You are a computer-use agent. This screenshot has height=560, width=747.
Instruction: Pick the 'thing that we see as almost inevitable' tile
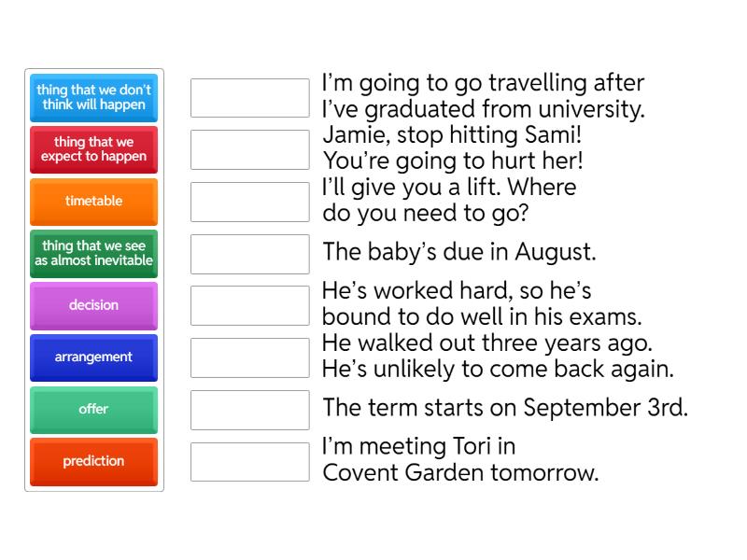(x=93, y=253)
